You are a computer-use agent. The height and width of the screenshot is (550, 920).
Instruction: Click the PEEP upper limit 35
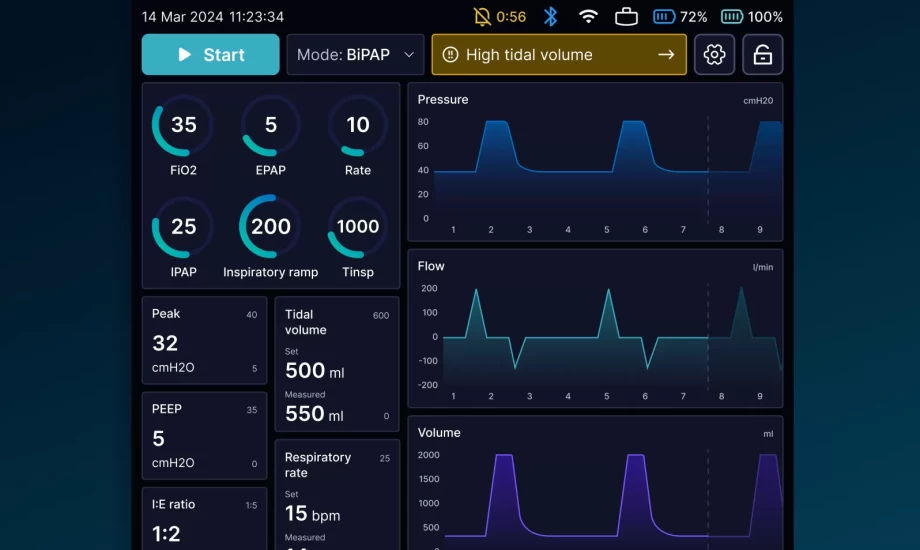252,410
